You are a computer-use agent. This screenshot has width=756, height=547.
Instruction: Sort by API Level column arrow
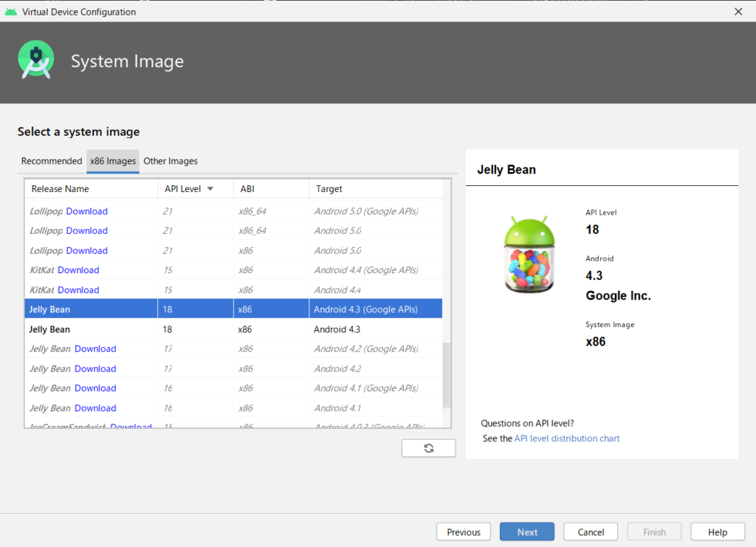[x=210, y=189]
